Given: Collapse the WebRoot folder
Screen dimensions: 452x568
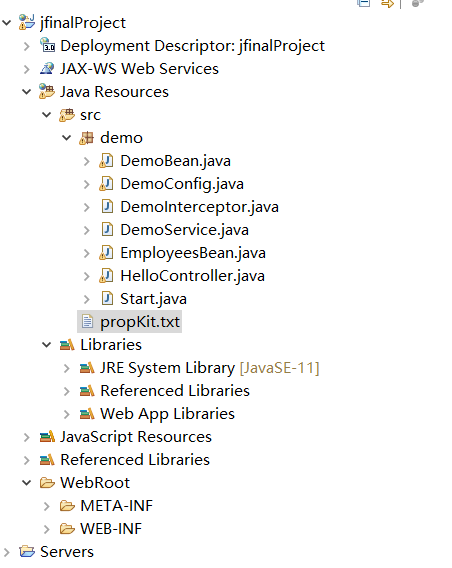Looking at the screenshot, I should pos(27,483).
